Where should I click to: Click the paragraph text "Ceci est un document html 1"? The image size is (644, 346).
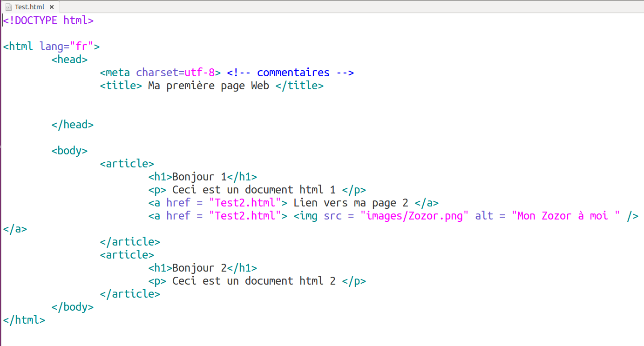click(x=254, y=190)
